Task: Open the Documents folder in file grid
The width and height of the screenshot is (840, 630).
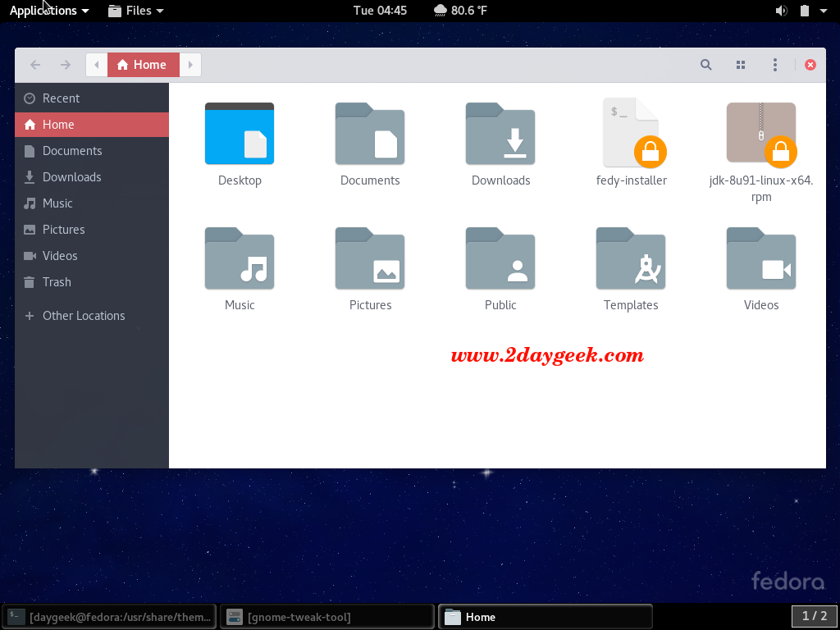Action: [x=370, y=134]
